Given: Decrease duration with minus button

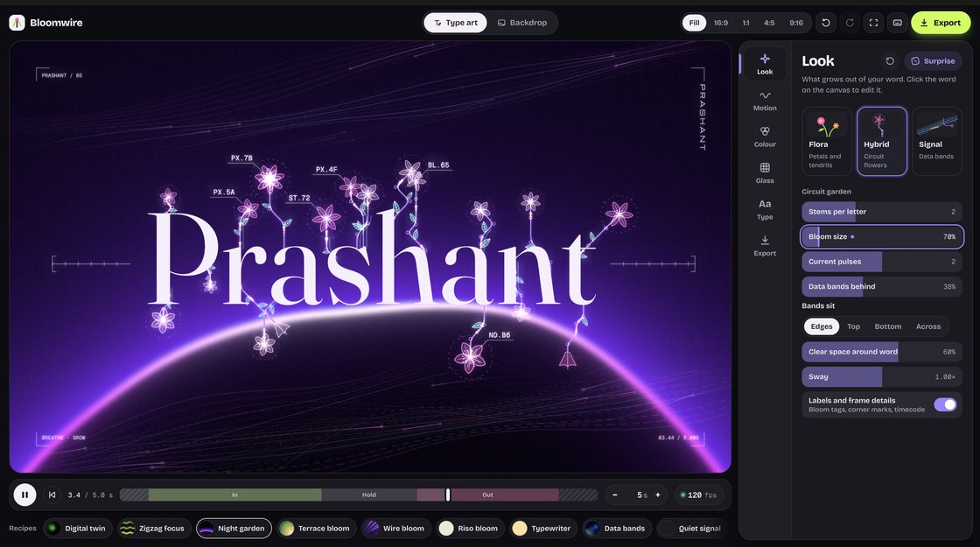Looking at the screenshot, I should (615, 494).
